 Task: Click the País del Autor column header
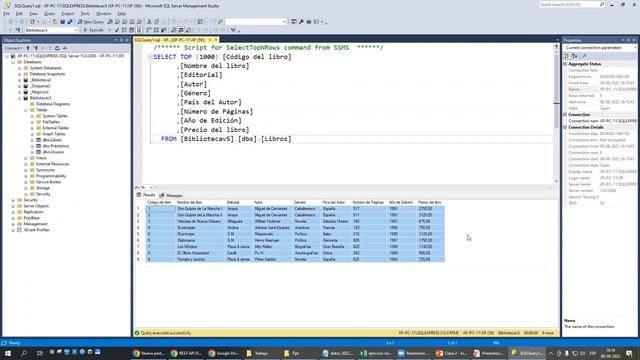[x=336, y=202]
